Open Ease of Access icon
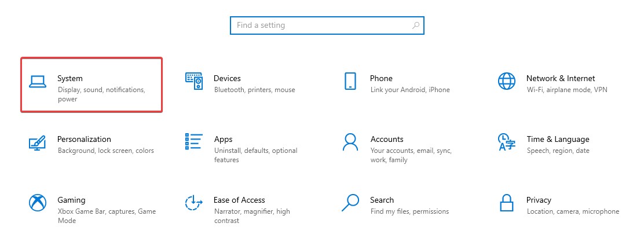The image size is (644, 234). [194, 203]
